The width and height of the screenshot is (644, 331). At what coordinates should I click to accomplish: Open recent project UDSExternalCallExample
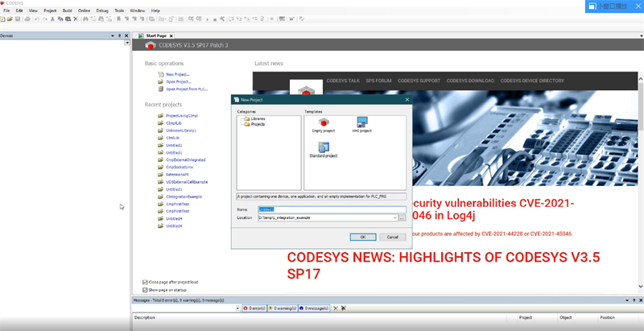[x=187, y=182]
